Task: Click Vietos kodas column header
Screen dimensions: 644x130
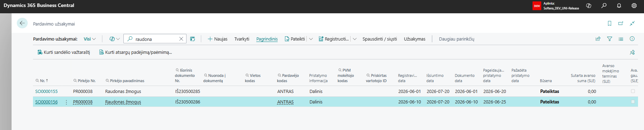Action: click(x=253, y=78)
